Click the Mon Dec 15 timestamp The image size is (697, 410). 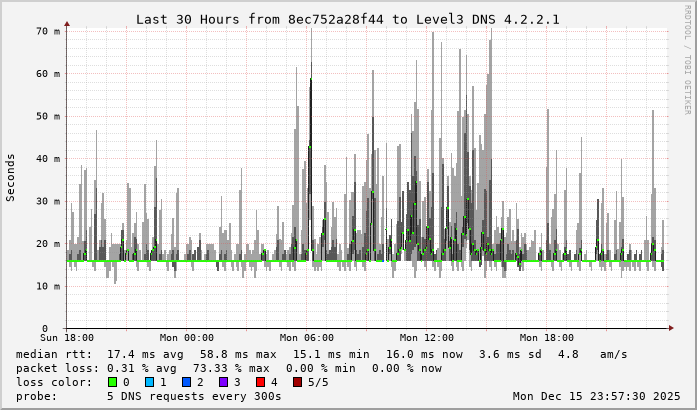(595, 396)
